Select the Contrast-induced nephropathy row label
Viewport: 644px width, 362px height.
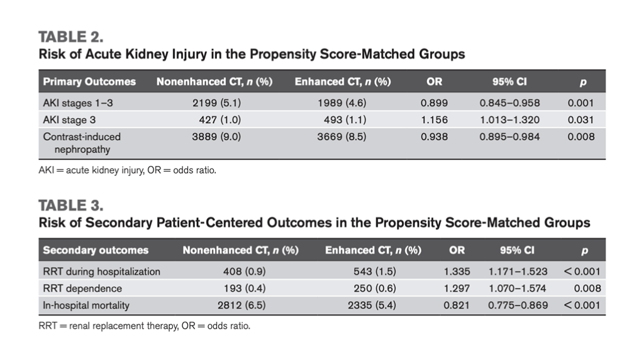click(x=82, y=143)
